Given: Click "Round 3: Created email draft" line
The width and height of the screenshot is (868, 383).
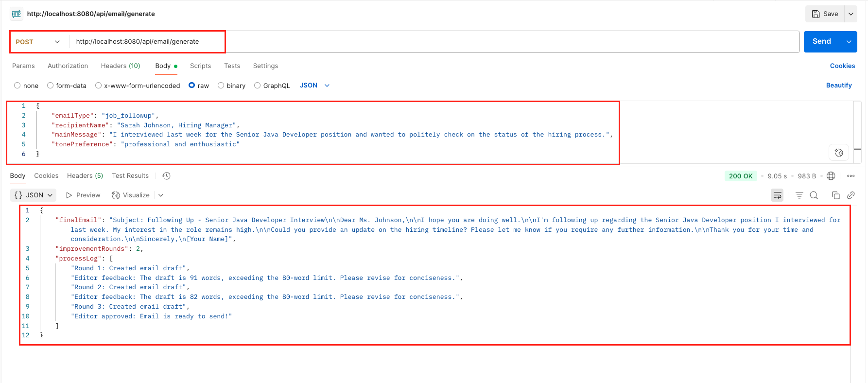Looking at the screenshot, I should pos(130,307).
